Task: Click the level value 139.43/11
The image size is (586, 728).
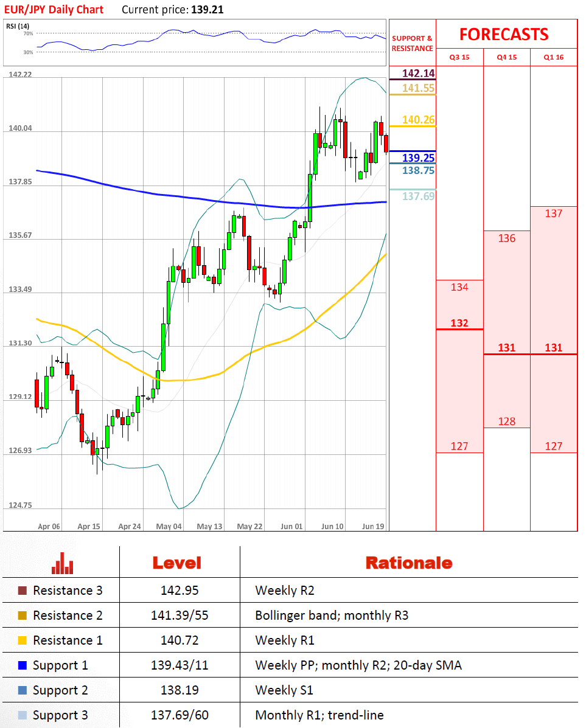Action: point(180,665)
